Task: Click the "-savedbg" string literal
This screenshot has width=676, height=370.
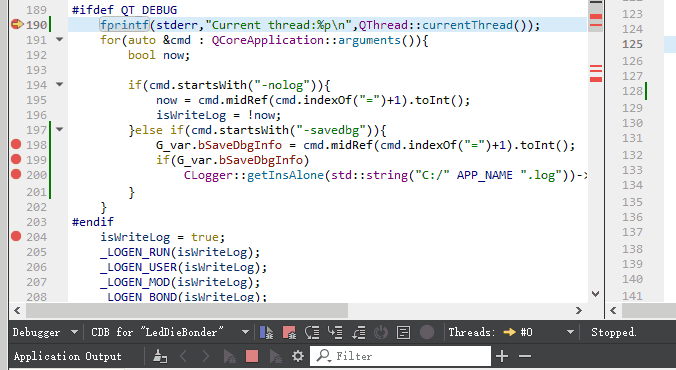Action: (x=331, y=130)
